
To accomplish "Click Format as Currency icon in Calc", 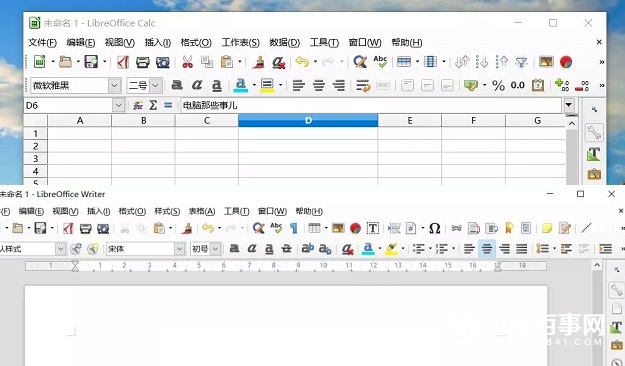I will [471, 85].
